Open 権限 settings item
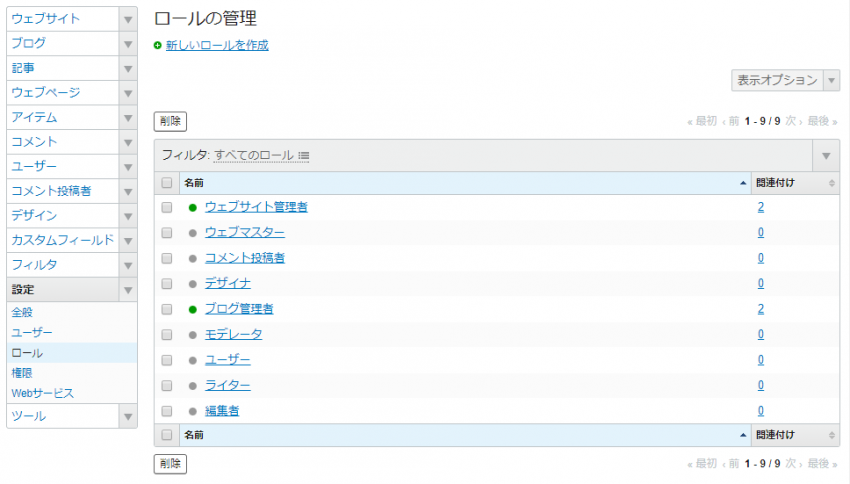The width and height of the screenshot is (850, 484). click(22, 373)
